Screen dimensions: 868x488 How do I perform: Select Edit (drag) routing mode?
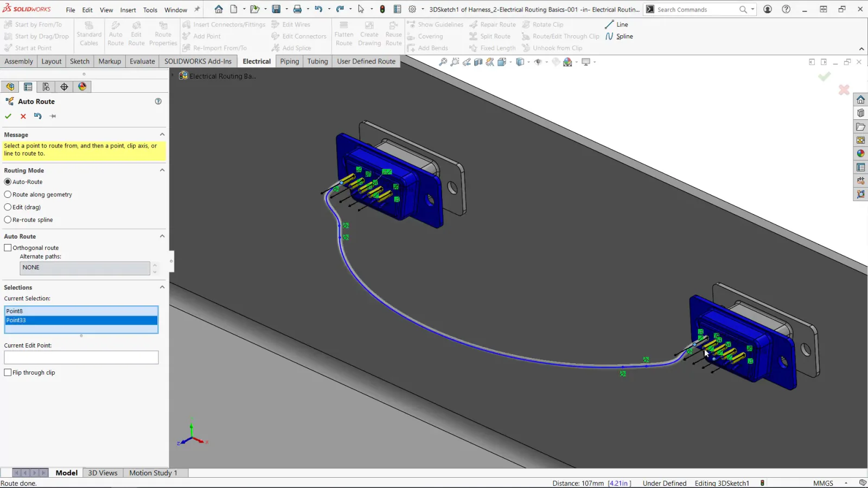(x=8, y=207)
